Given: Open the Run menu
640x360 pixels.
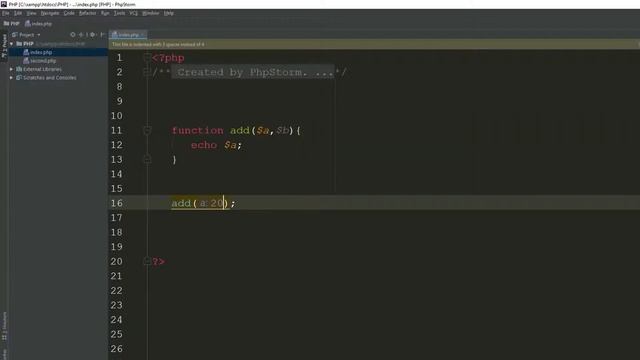Looking at the screenshot, I should pos(105,13).
